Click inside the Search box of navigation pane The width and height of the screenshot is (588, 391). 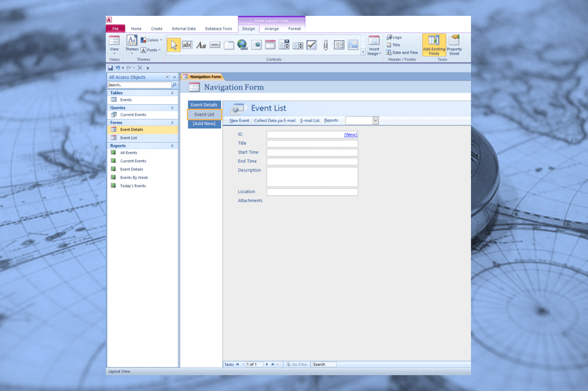pos(141,85)
